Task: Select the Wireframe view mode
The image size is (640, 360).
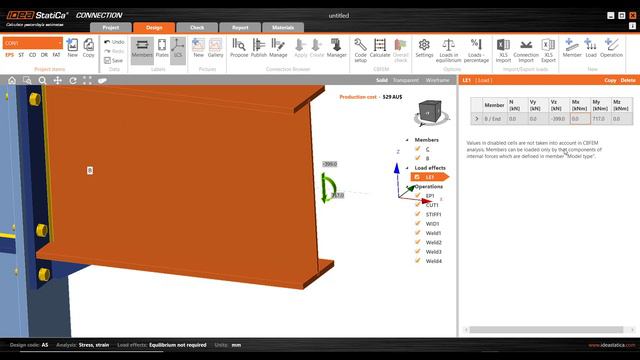Action: (x=438, y=80)
